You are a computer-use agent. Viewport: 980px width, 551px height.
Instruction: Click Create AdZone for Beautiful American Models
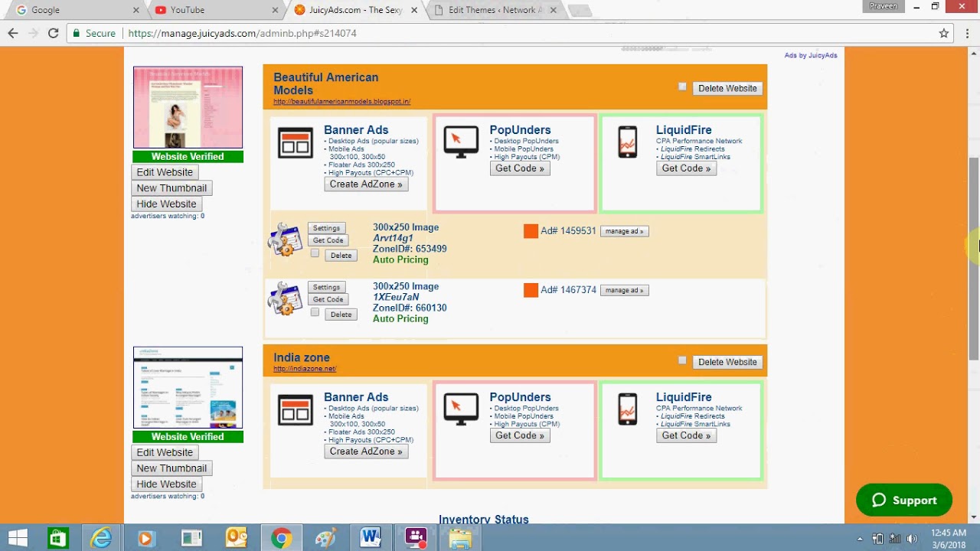[x=366, y=184]
